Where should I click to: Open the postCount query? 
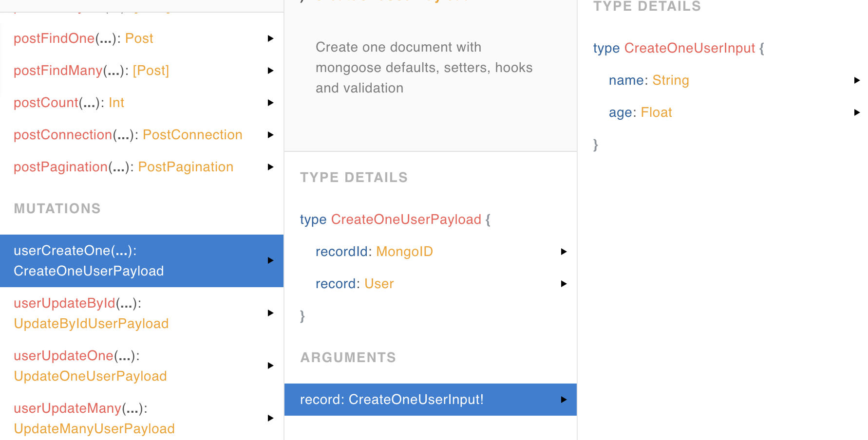(x=142, y=103)
